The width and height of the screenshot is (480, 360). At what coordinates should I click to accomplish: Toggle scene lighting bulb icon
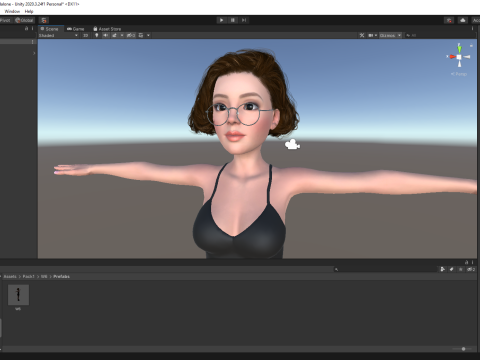(97, 35)
